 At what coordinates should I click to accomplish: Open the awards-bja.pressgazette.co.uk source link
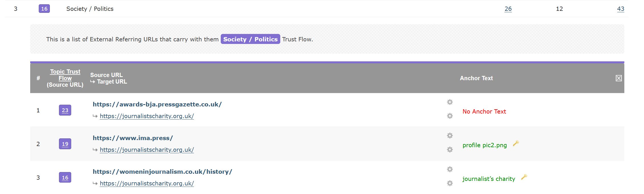[x=157, y=104]
